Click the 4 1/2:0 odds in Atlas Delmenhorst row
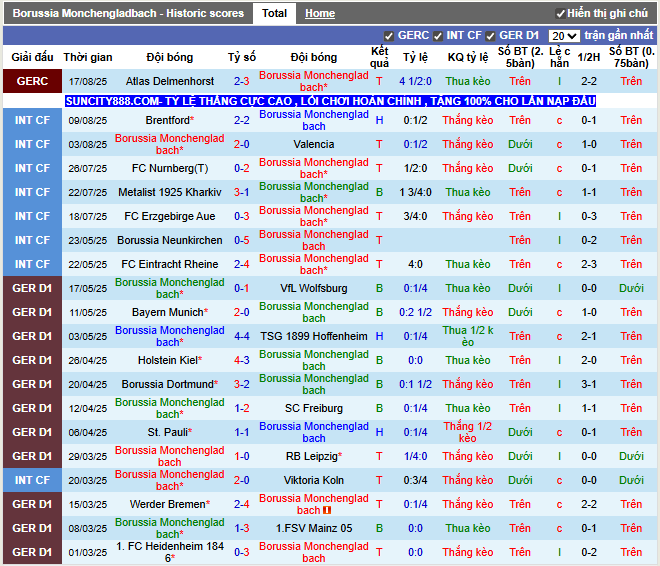This screenshot has width=660, height=566. click(x=415, y=81)
